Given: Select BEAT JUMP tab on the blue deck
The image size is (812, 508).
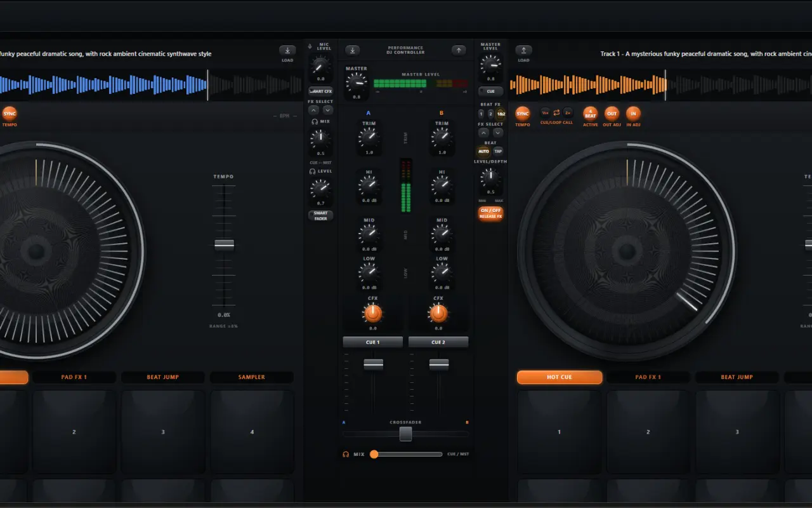Looking at the screenshot, I should [163, 377].
